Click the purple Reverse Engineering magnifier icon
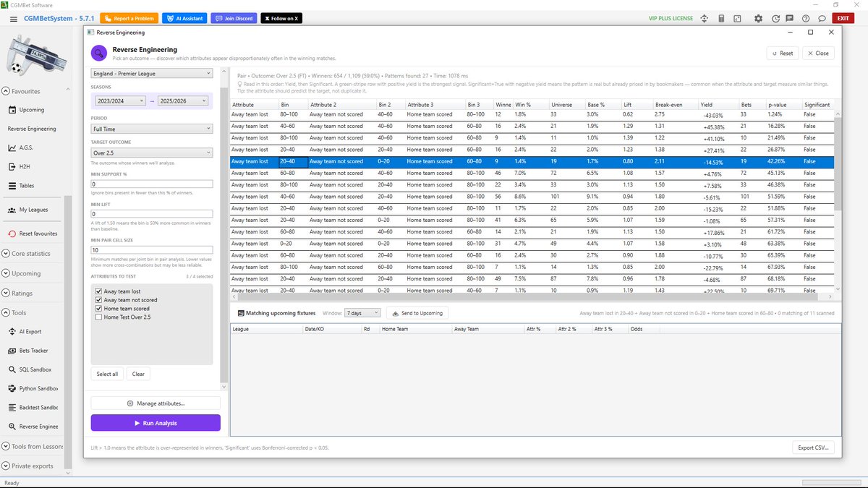The image size is (868, 488). pyautogui.click(x=99, y=53)
